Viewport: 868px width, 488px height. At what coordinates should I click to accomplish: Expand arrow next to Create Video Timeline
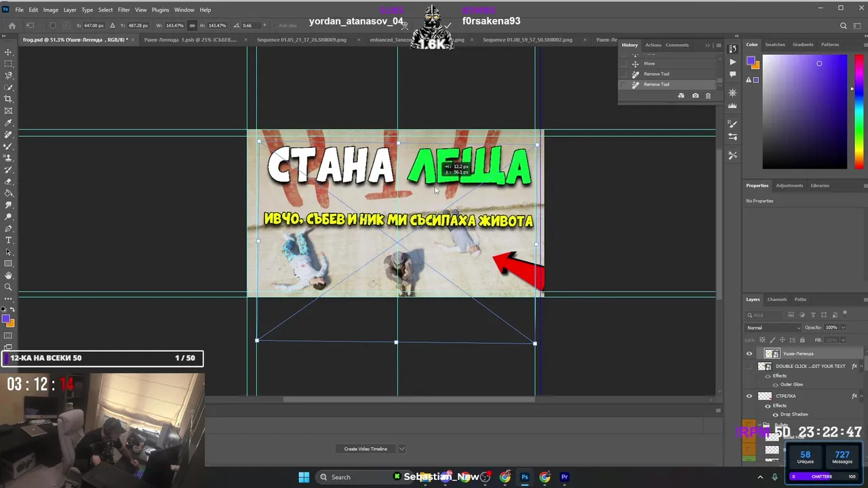401,449
